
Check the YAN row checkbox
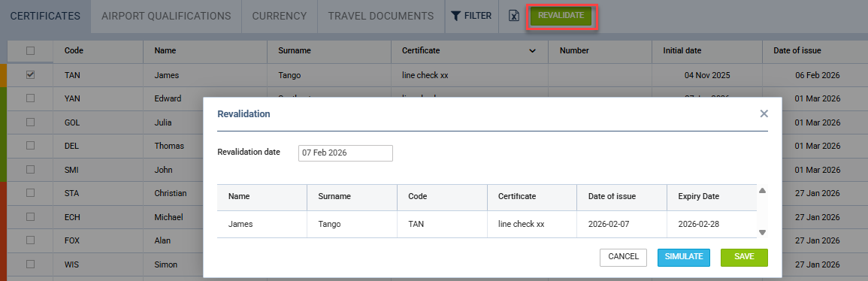coord(31,98)
